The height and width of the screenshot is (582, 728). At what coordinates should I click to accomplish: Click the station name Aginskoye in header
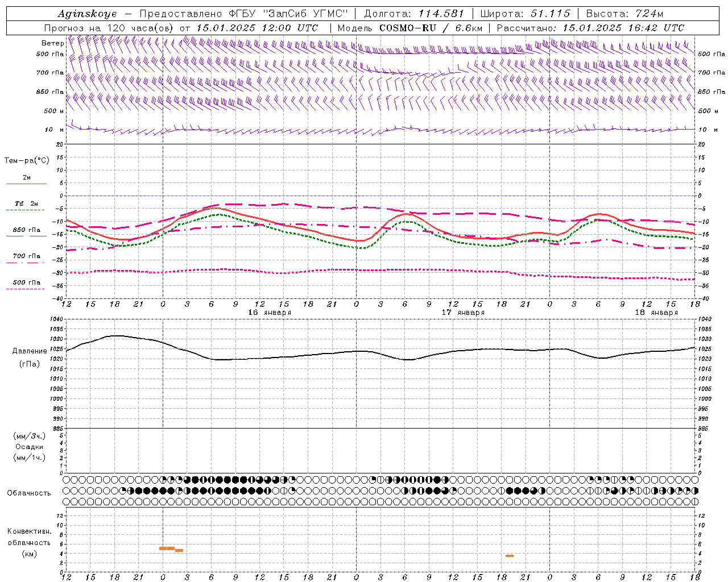click(x=88, y=14)
